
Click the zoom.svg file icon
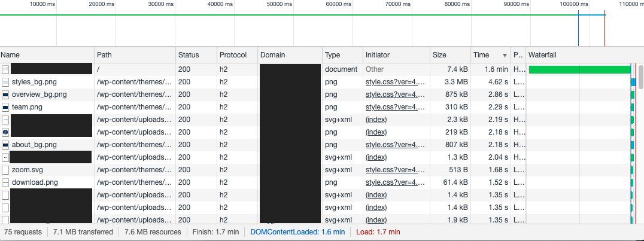[x=5, y=170]
